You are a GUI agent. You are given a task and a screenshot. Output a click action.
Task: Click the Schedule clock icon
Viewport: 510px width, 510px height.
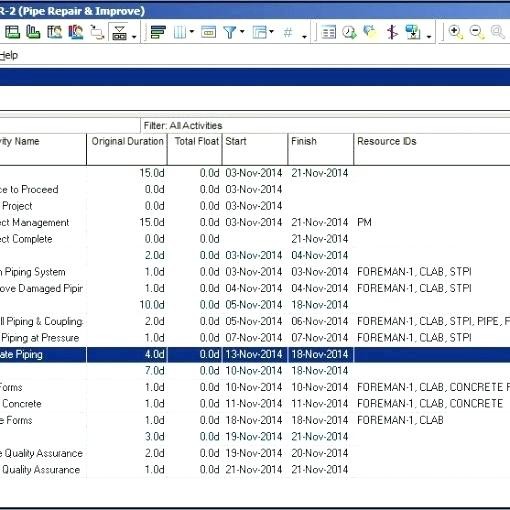coord(349,32)
